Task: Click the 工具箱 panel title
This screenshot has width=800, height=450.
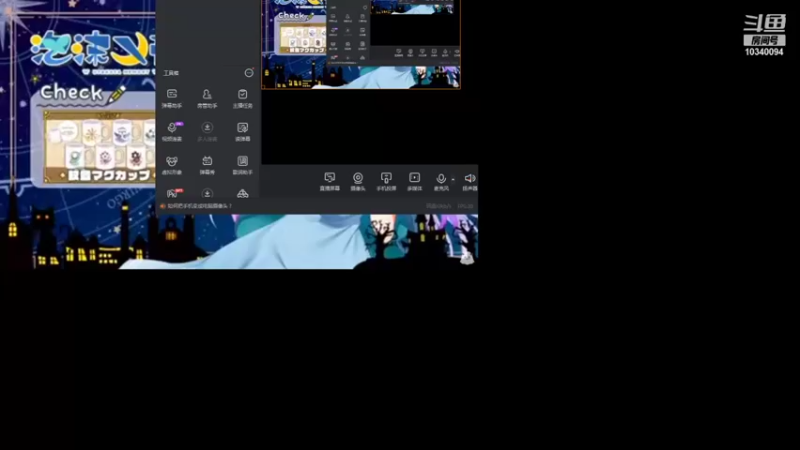Action: [x=171, y=73]
